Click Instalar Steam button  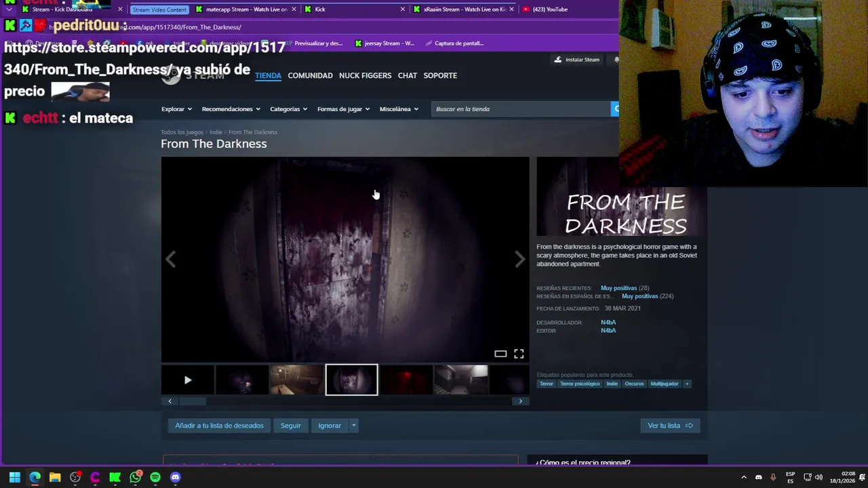(x=577, y=60)
